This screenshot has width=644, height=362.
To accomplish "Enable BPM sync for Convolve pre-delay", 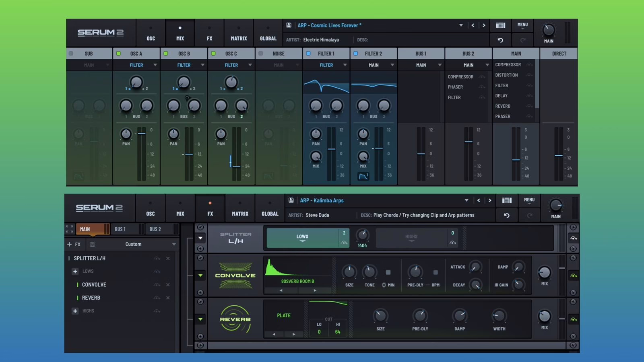I will click(436, 272).
